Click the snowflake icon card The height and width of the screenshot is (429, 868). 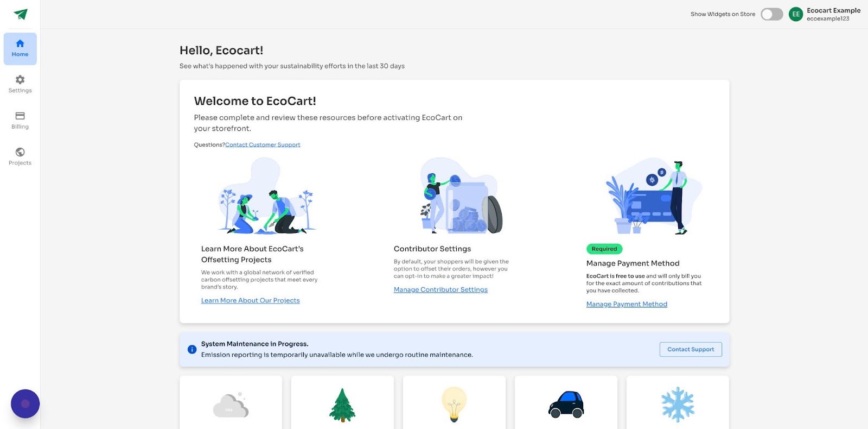(678, 402)
